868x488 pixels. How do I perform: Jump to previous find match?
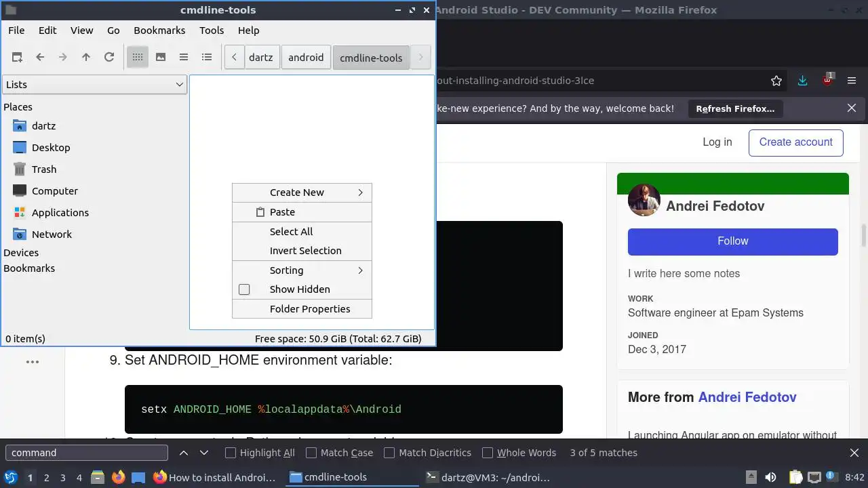[x=184, y=453]
